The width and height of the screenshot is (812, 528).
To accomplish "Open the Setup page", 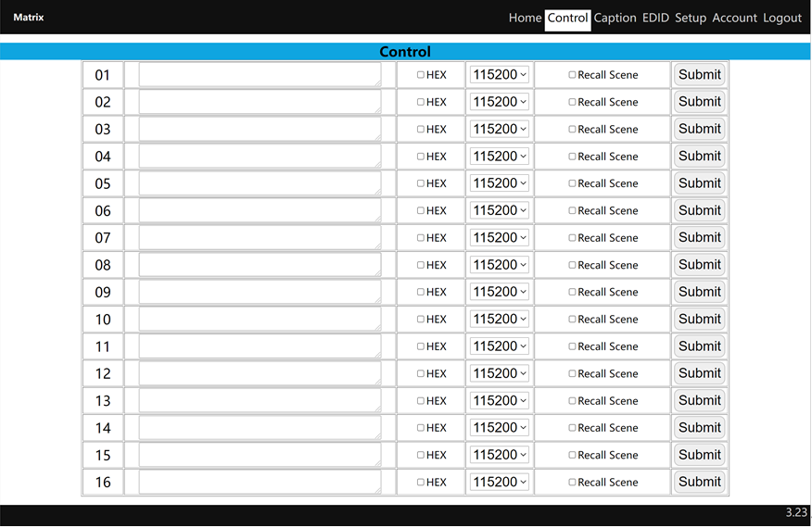I will (x=691, y=19).
